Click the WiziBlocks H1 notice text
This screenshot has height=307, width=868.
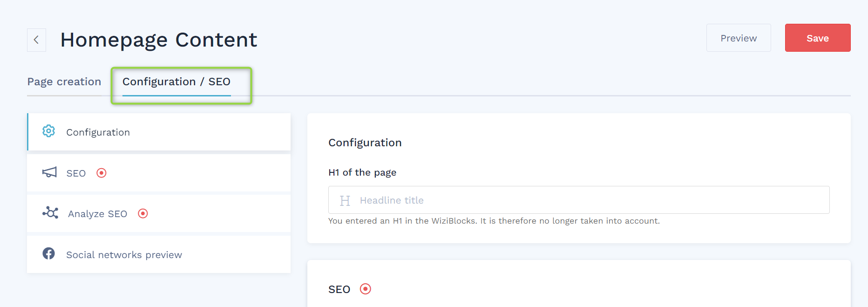tap(494, 221)
